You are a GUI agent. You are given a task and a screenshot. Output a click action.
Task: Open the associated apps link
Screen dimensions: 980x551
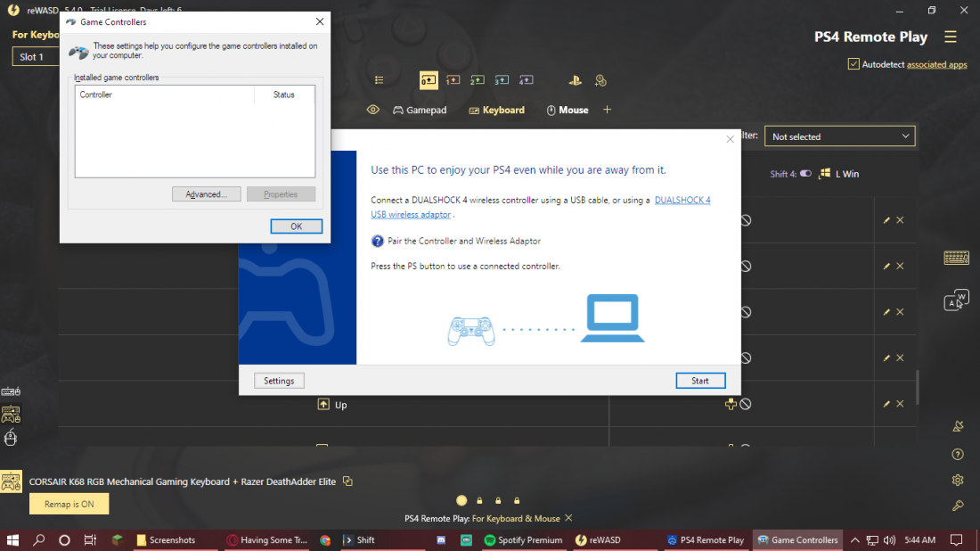(937, 64)
